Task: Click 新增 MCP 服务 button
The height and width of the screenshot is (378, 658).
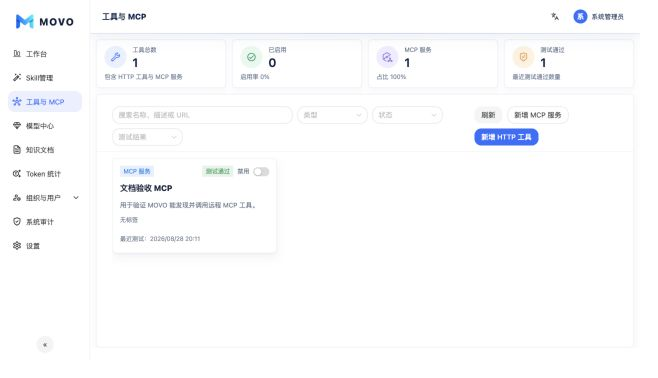Action: 538,115
